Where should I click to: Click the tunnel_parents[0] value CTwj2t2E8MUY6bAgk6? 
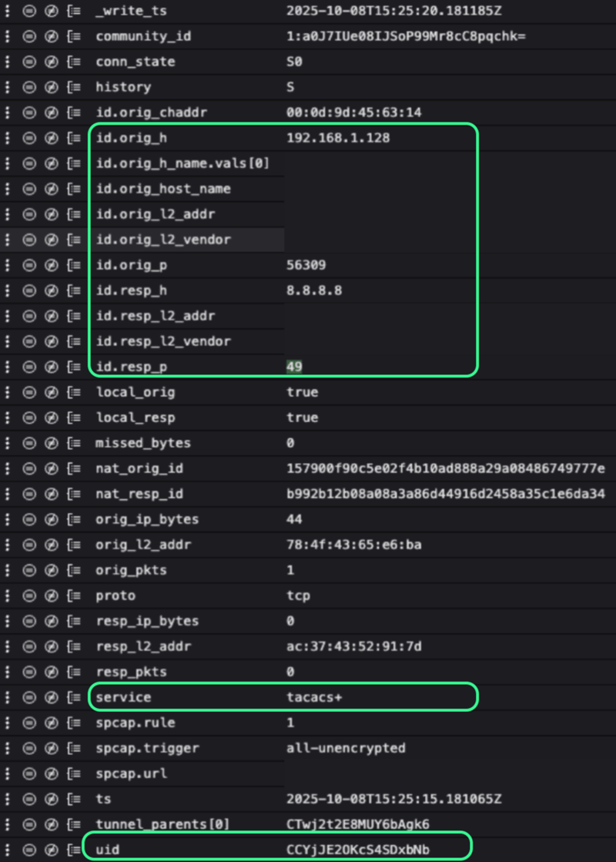click(357, 824)
